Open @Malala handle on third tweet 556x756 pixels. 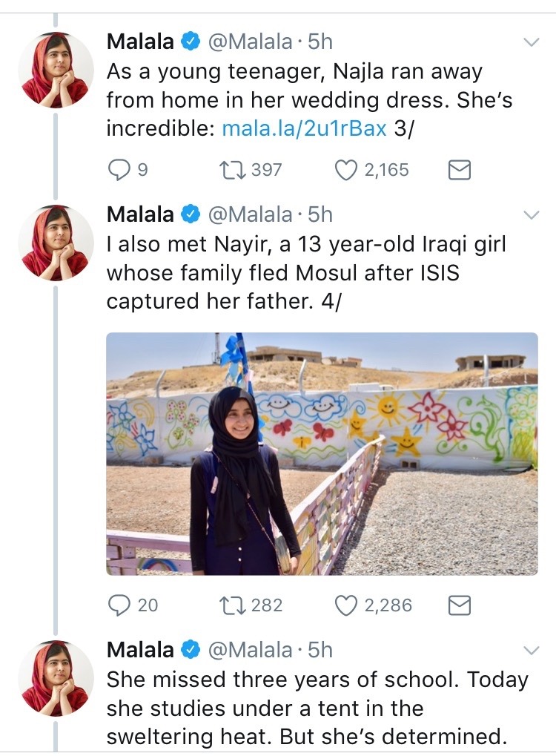pyautogui.click(x=251, y=651)
